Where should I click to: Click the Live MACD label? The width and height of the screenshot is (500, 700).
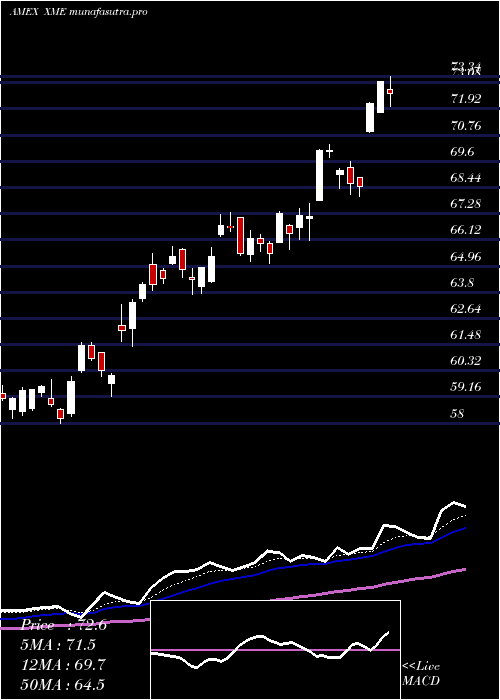(x=421, y=674)
